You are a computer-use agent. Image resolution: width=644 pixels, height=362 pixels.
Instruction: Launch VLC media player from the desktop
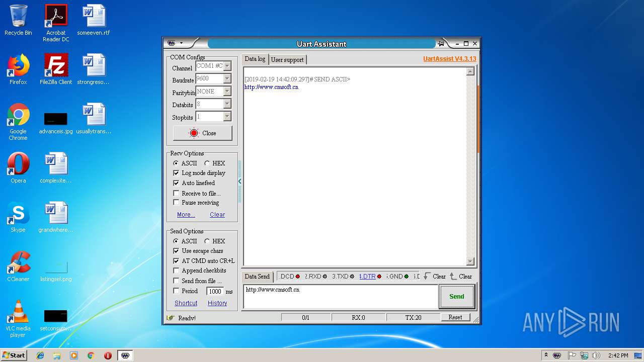pyautogui.click(x=18, y=319)
